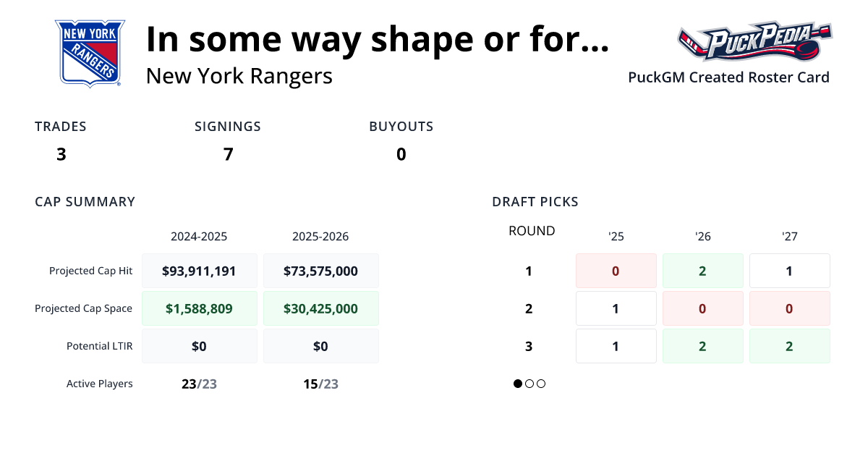This screenshot has width=868, height=456.
Task: Click the 2025-2026 season column header
Action: tap(320, 237)
